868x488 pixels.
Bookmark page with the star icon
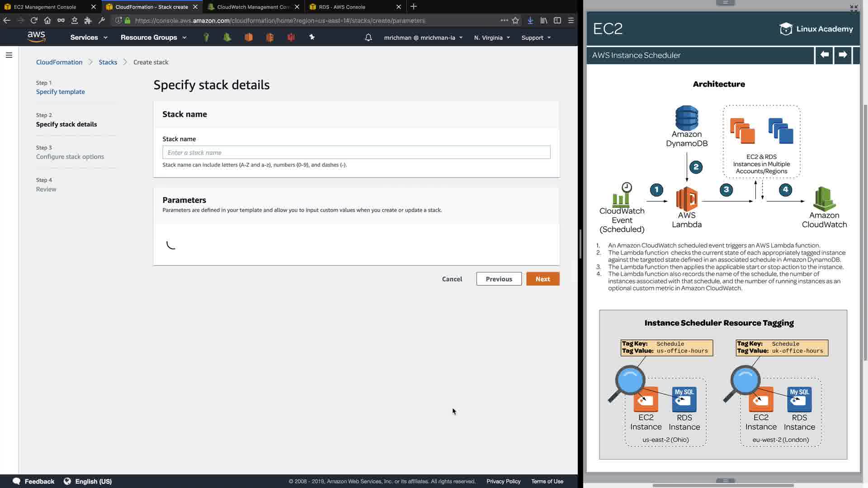coord(515,20)
